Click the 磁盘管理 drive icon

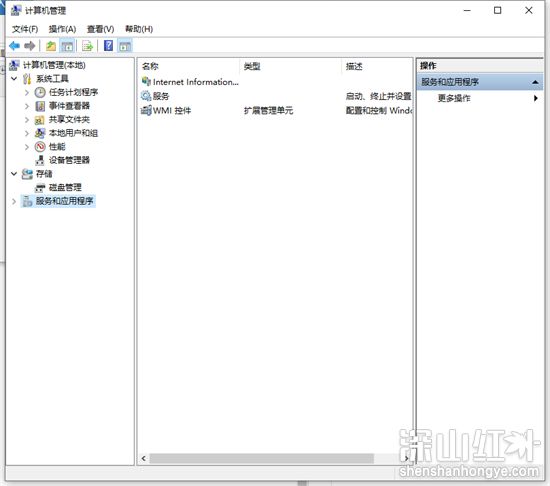click(x=40, y=188)
